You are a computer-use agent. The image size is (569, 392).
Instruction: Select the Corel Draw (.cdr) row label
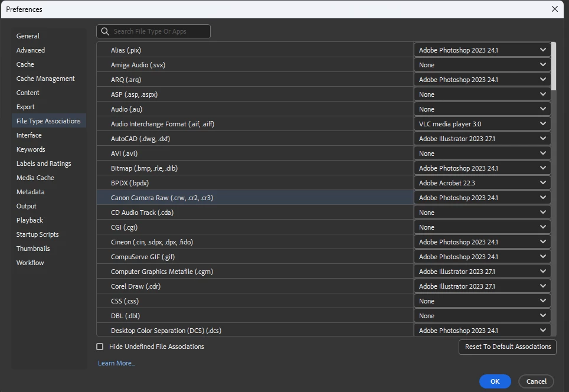tap(136, 286)
